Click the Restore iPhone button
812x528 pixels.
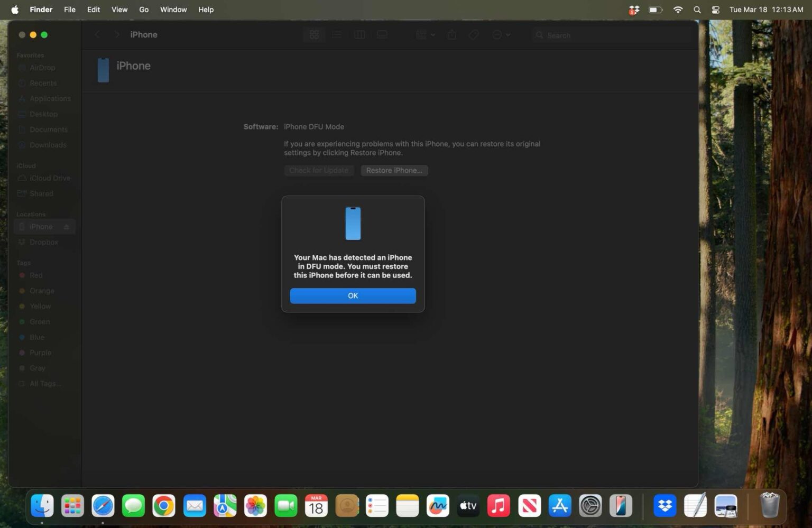[394, 170]
